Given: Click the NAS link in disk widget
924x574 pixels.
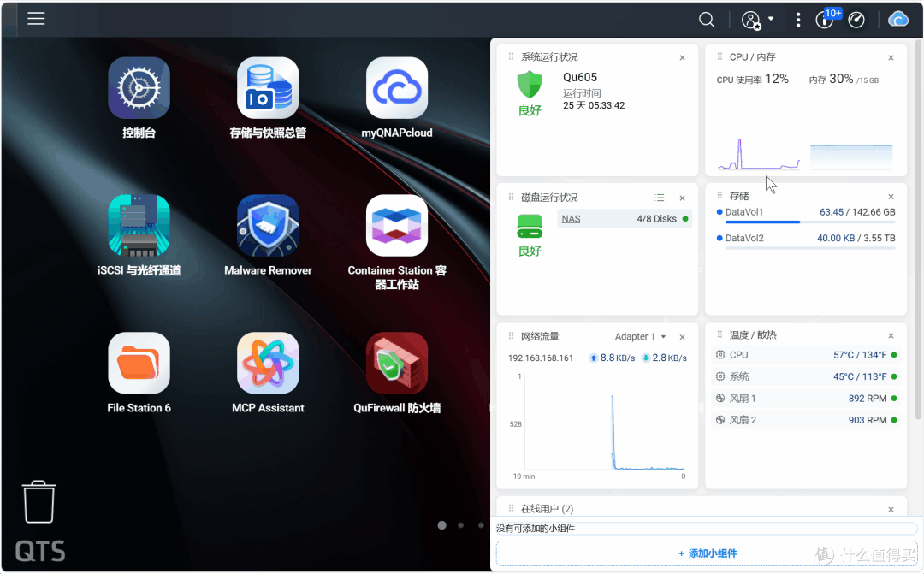Looking at the screenshot, I should (x=571, y=219).
